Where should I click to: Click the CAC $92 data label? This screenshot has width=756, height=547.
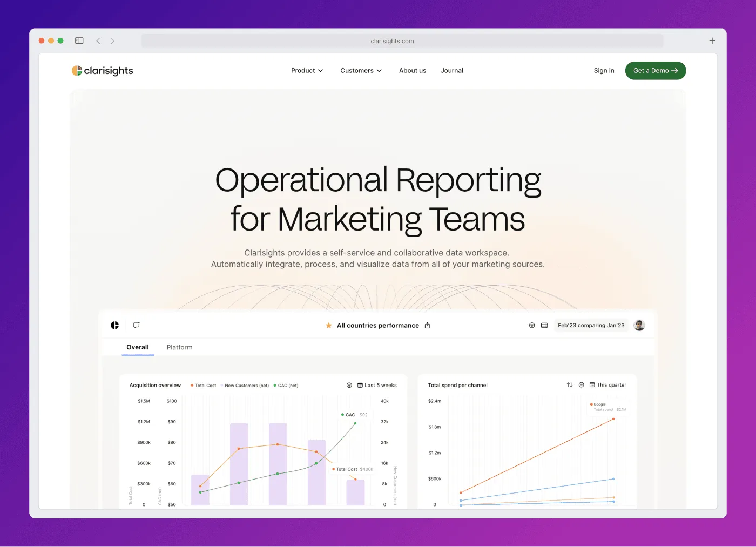[x=354, y=415]
